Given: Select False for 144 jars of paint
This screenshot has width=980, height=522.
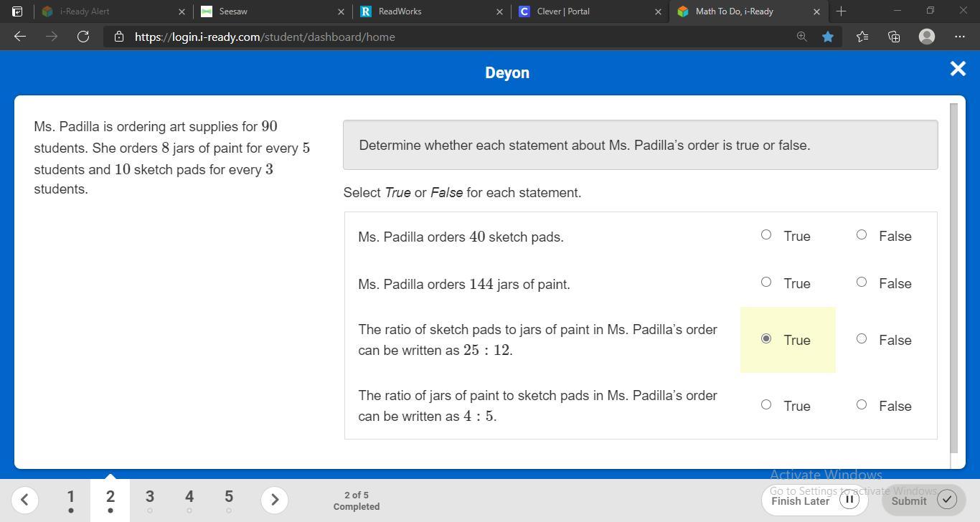Looking at the screenshot, I should [862, 282].
